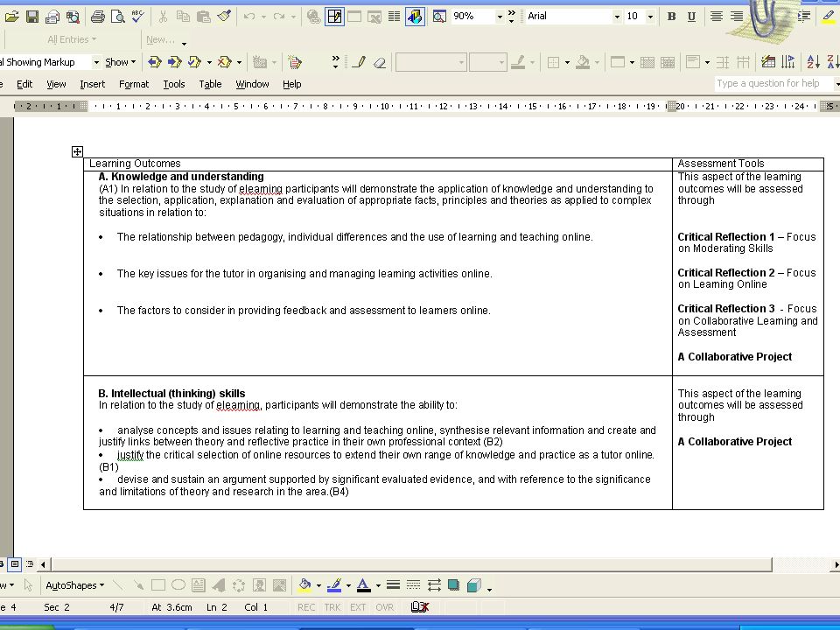Click the Columns icon on Standard toolbar

click(395, 17)
